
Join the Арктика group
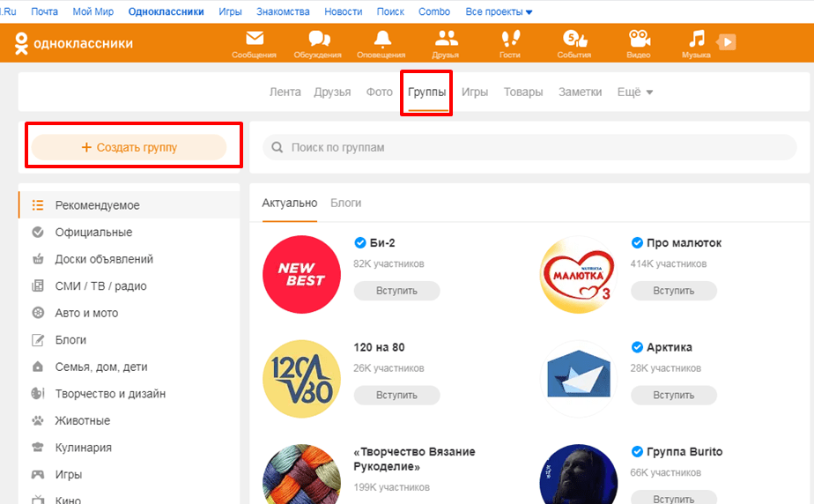tap(673, 395)
